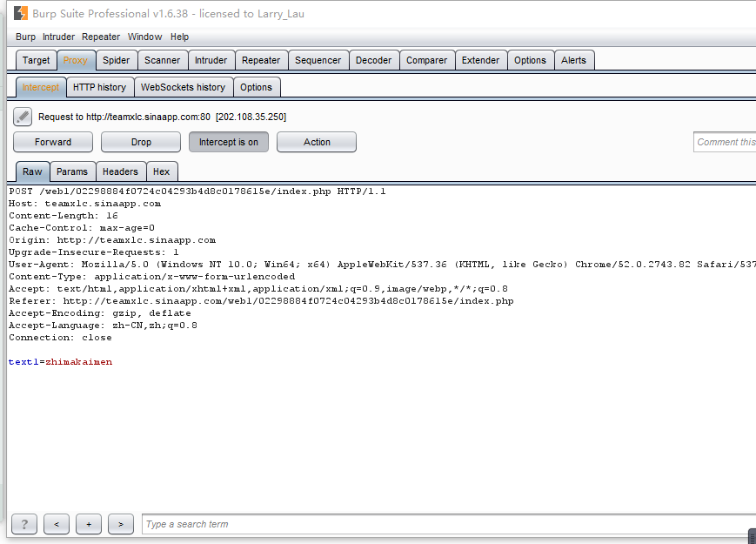Open the Repeater menu

(x=101, y=37)
